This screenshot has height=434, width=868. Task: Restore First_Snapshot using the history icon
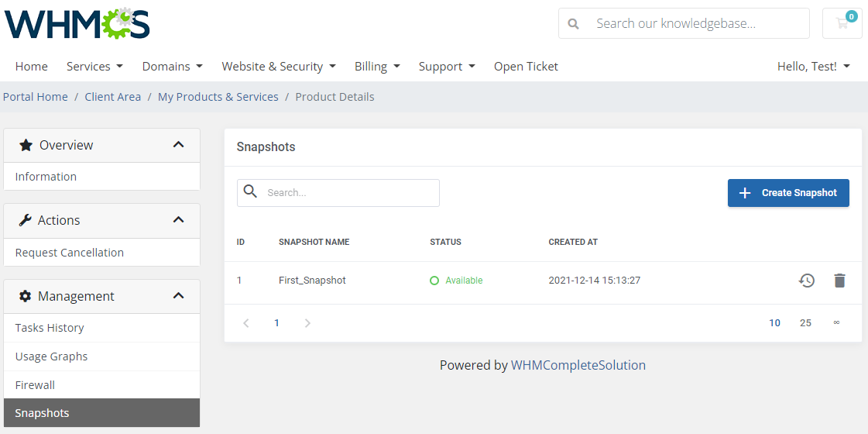coord(807,281)
